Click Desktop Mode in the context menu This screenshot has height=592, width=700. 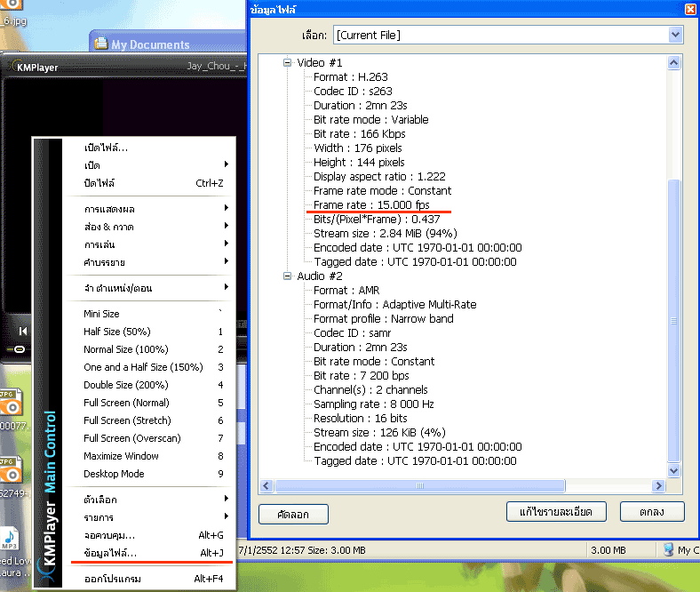coord(114,474)
